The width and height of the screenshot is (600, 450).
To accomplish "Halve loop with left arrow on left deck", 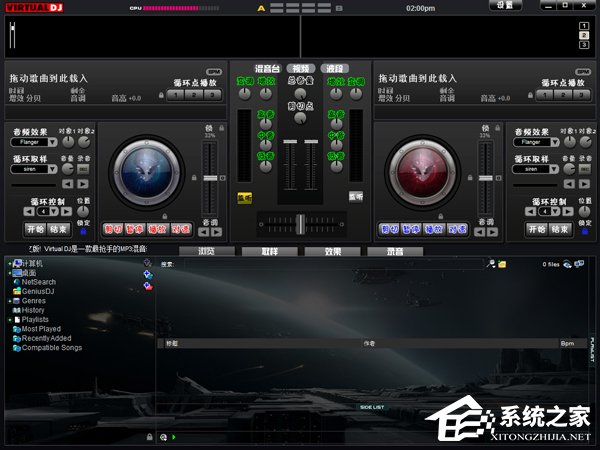I will 29,212.
